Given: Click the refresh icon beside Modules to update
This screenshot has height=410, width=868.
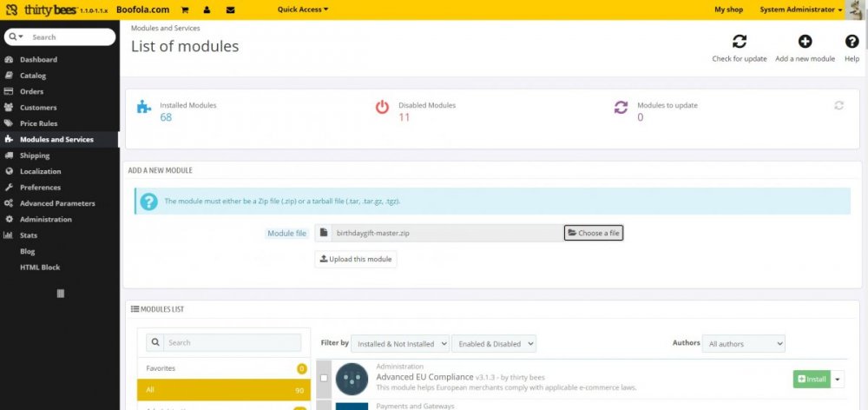Looking at the screenshot, I should (838, 105).
